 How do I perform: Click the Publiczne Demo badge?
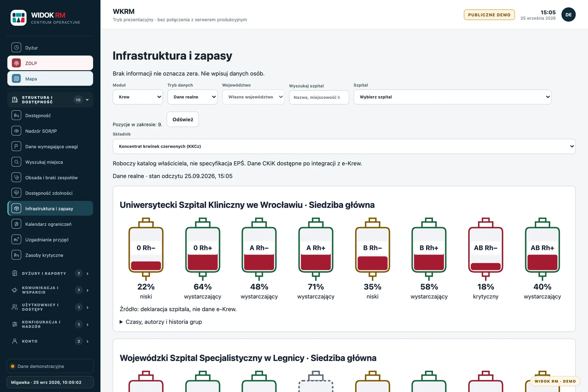tap(489, 15)
